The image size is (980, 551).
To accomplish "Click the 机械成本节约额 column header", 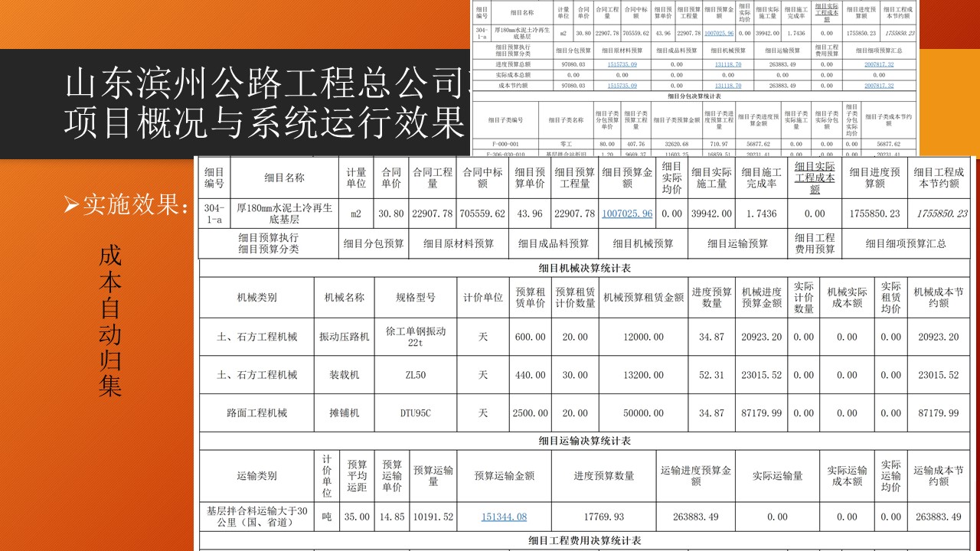I will (939, 298).
